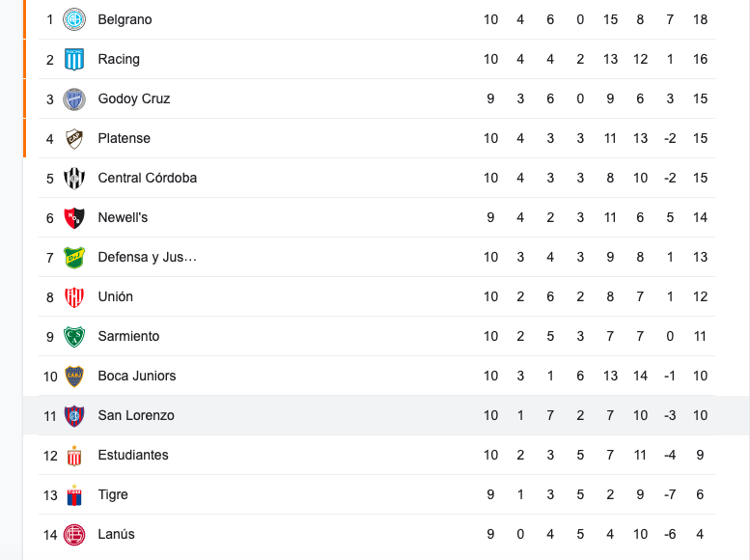Viewport: 750px width, 560px height.
Task: Click the Defensa y Justicia crest
Action: (x=74, y=258)
